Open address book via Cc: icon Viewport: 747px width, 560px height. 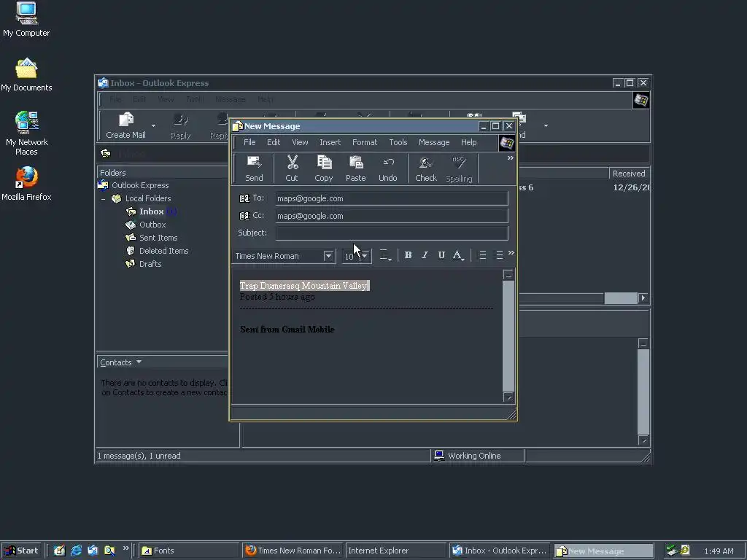(x=244, y=216)
